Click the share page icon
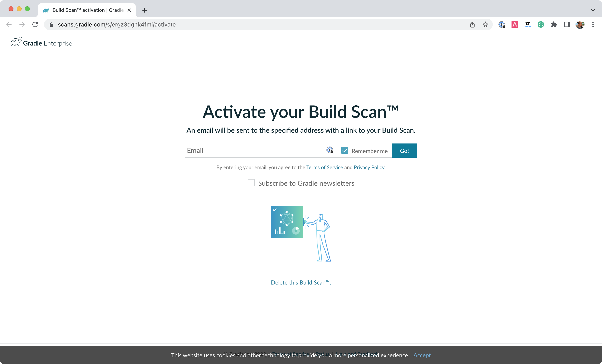 [x=472, y=24]
